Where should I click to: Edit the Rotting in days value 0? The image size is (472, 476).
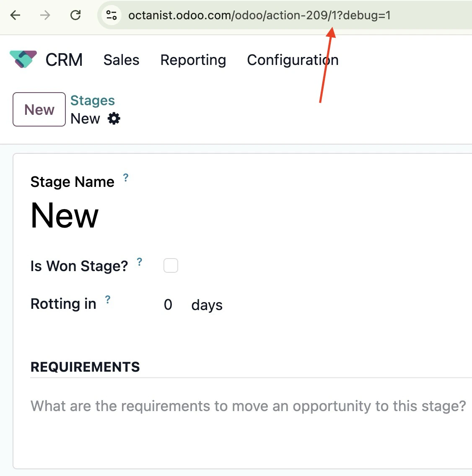[168, 305]
